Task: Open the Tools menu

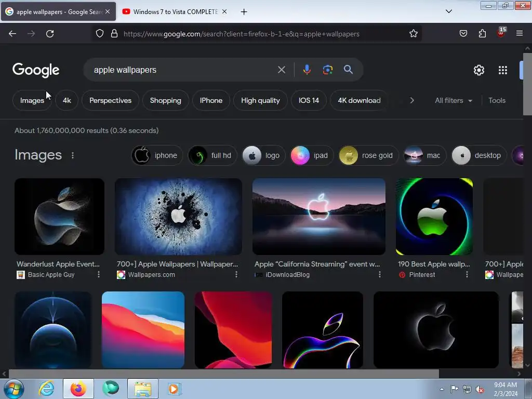Action: 497,100
